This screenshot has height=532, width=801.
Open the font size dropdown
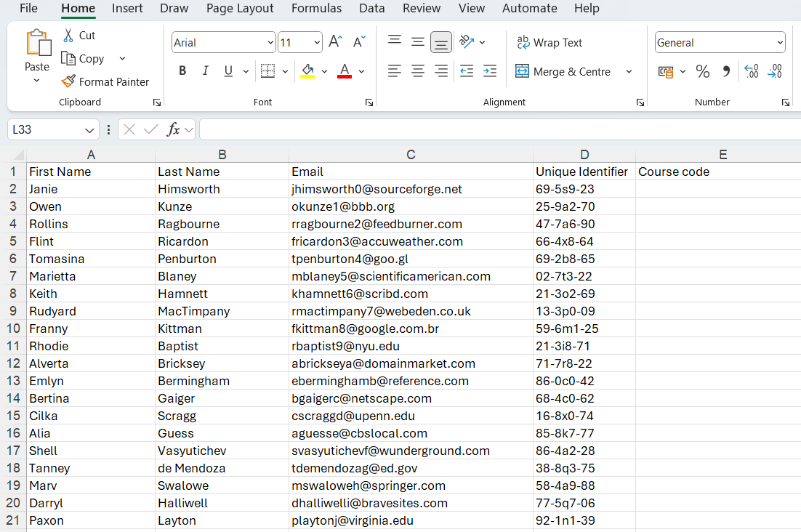tap(317, 43)
